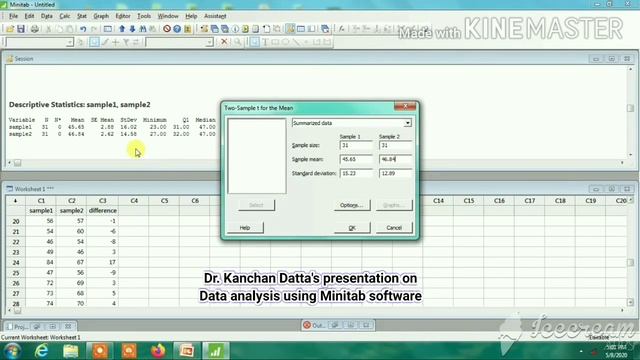This screenshot has width=640, height=360.
Task: Click the 'difference' column name cell
Action: click(x=102, y=211)
